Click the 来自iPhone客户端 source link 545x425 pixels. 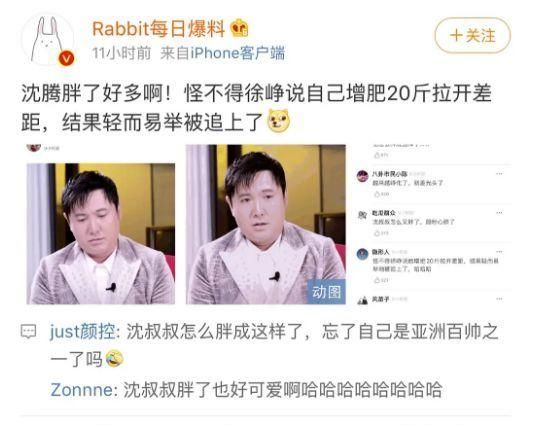pyautogui.click(x=222, y=53)
